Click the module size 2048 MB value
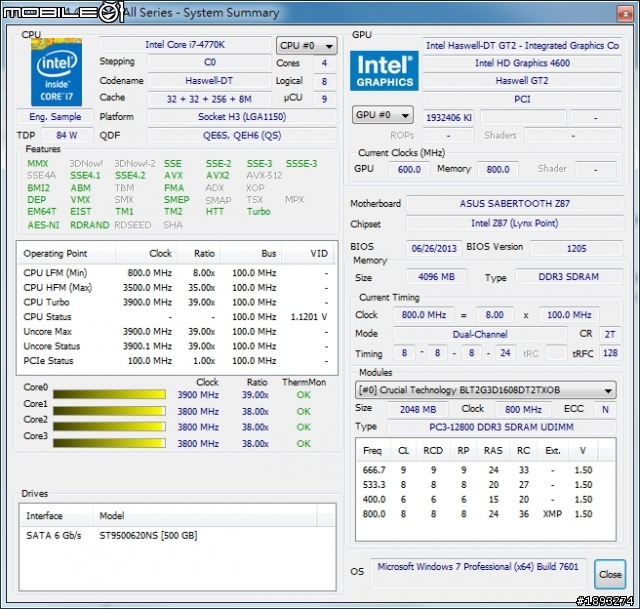Viewport: 640px width, 609px height. point(418,409)
